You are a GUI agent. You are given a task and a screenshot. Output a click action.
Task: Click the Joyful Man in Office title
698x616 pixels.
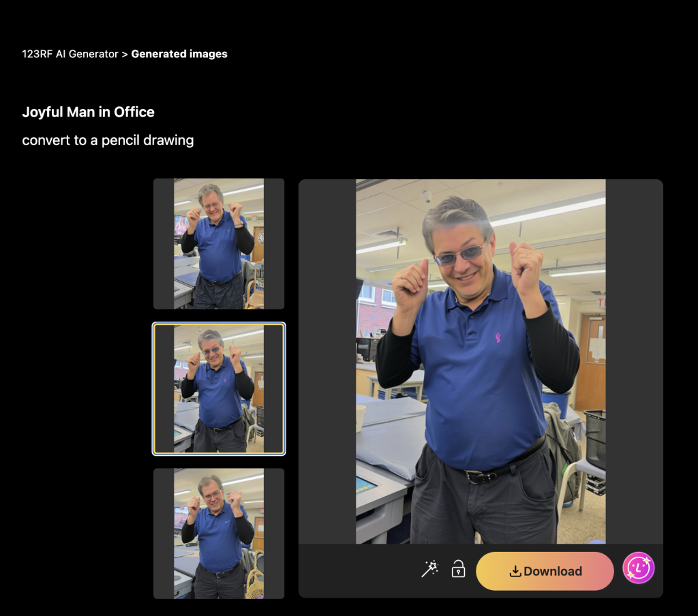click(x=88, y=112)
